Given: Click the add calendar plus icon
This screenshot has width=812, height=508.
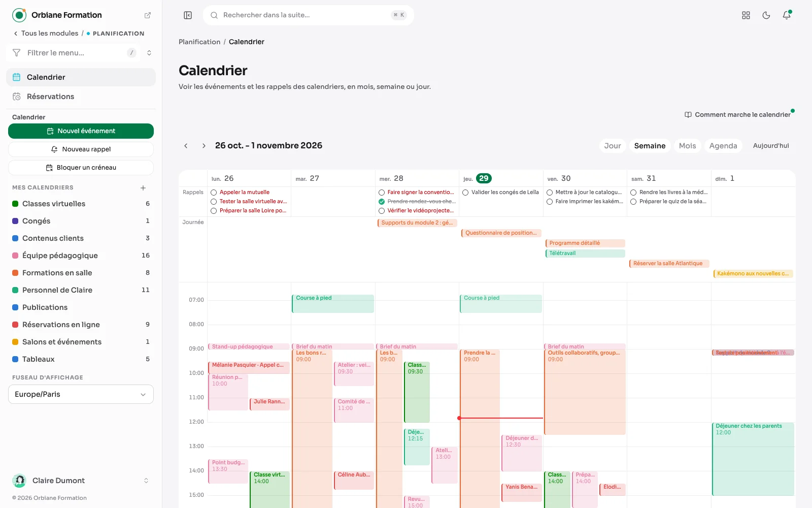Looking at the screenshot, I should coord(143,188).
